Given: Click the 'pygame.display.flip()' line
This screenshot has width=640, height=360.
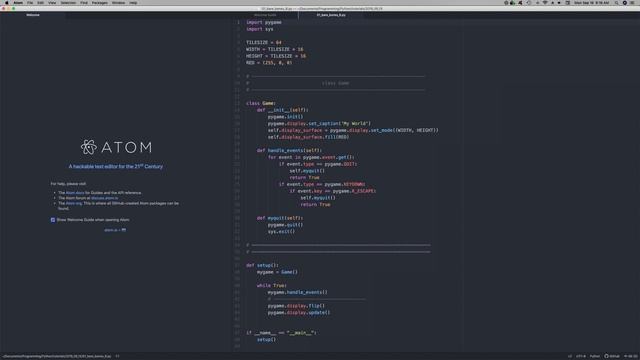Looking at the screenshot, I should (296, 306).
